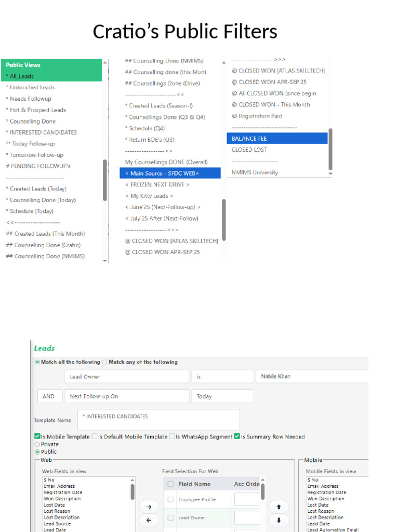The height and width of the screenshot is (532, 399).
Task: Click the right arrow move-field button
Action: pyautogui.click(x=149, y=507)
